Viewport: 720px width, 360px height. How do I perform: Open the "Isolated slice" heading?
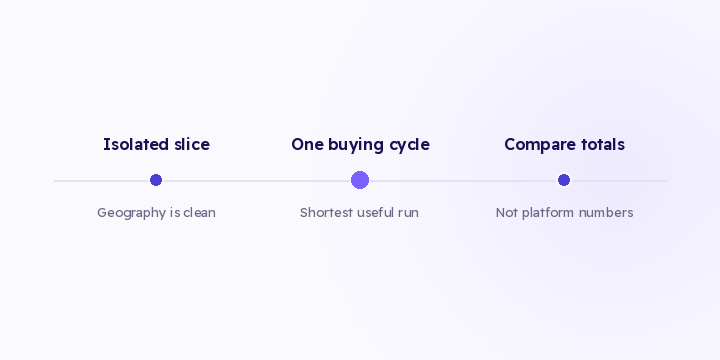click(x=156, y=144)
